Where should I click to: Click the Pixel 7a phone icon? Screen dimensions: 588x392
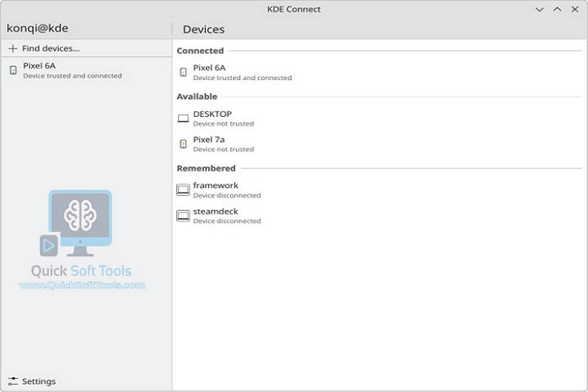pos(183,144)
